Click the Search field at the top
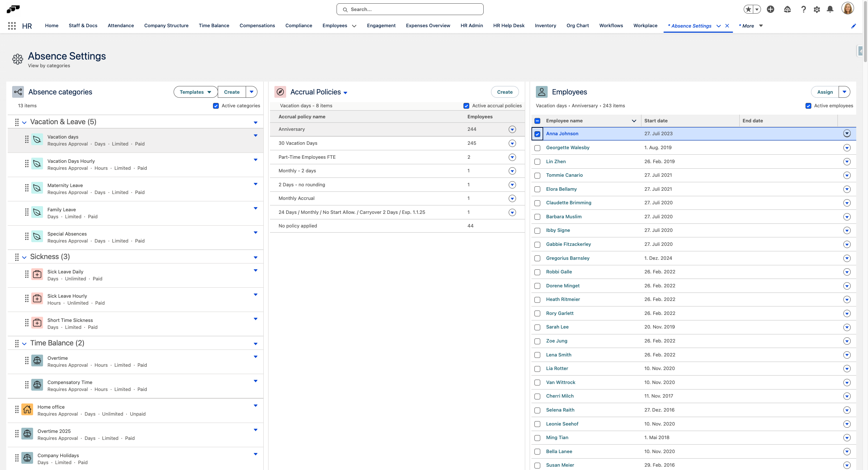The height and width of the screenshot is (470, 868). pos(410,9)
